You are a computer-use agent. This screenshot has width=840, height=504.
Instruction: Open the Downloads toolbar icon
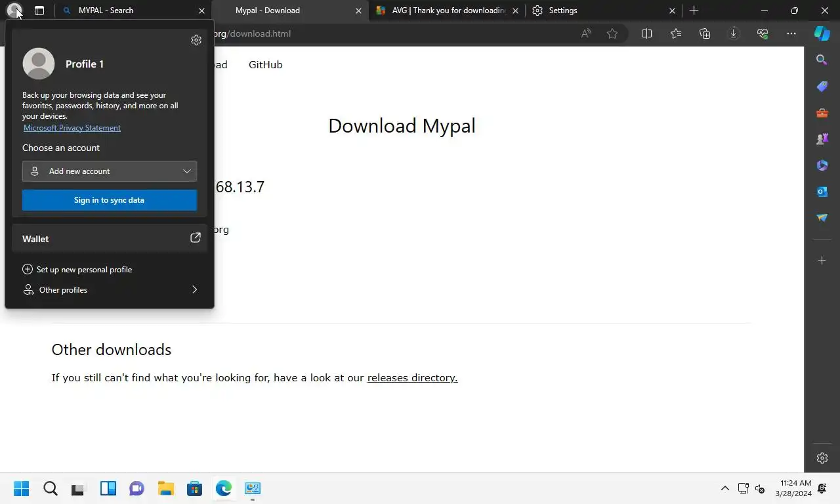(x=734, y=33)
